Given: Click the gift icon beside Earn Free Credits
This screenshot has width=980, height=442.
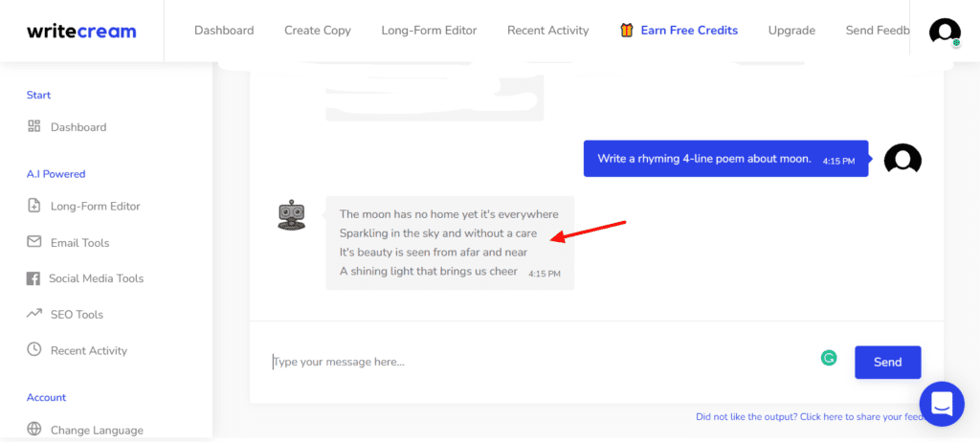Looking at the screenshot, I should tap(627, 30).
